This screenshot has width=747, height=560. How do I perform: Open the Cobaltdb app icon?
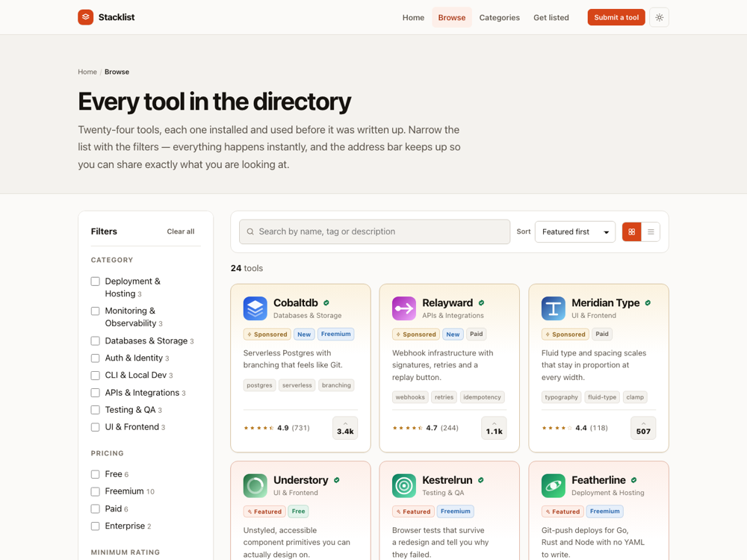255,308
